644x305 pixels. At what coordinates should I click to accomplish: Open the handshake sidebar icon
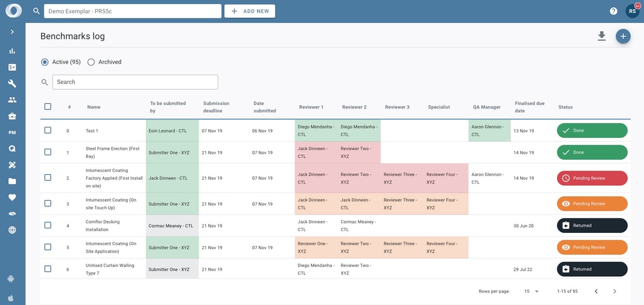click(x=12, y=214)
